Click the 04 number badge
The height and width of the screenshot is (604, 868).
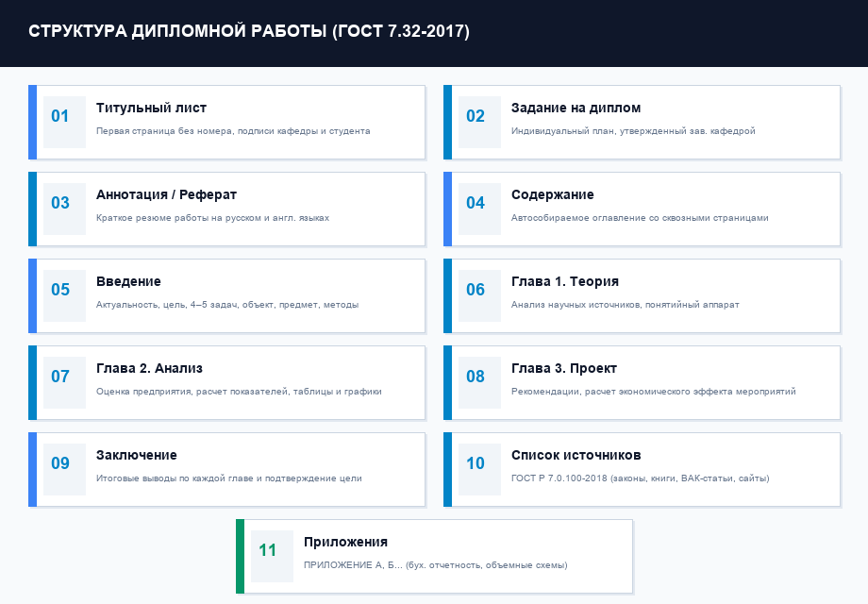(479, 210)
